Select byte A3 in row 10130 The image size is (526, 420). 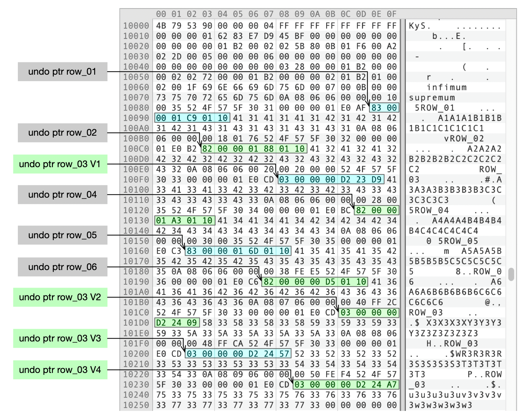(176, 220)
